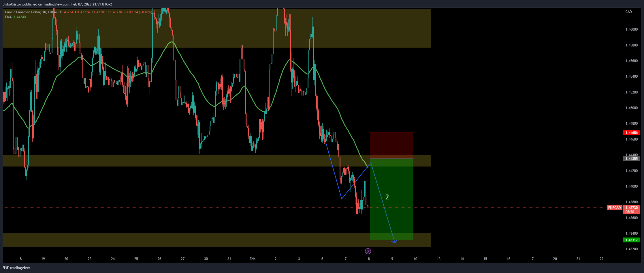
Task: Click date 31 on the time axis
Action: (229, 259)
